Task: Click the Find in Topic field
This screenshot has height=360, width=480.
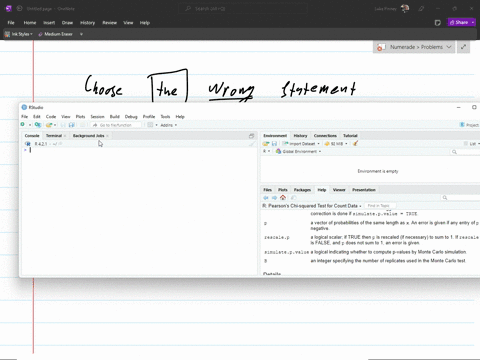Action: (x=380, y=206)
